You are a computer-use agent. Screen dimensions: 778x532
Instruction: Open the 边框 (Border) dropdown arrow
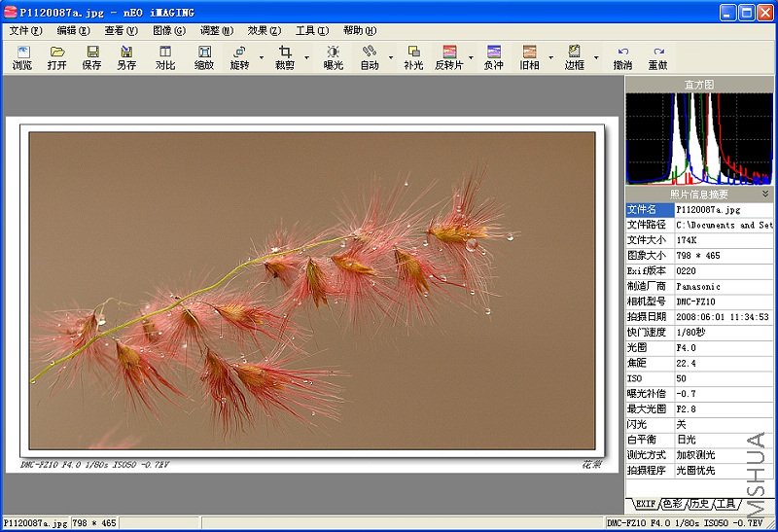point(596,57)
